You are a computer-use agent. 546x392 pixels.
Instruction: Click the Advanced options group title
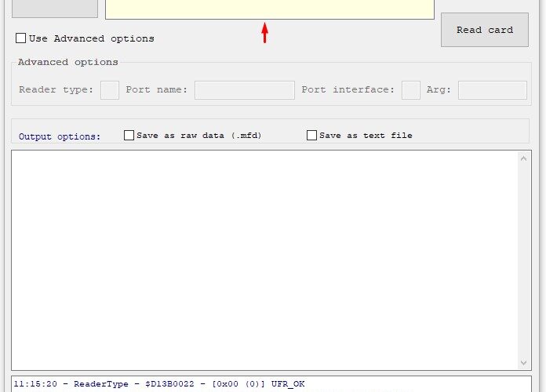tap(68, 62)
